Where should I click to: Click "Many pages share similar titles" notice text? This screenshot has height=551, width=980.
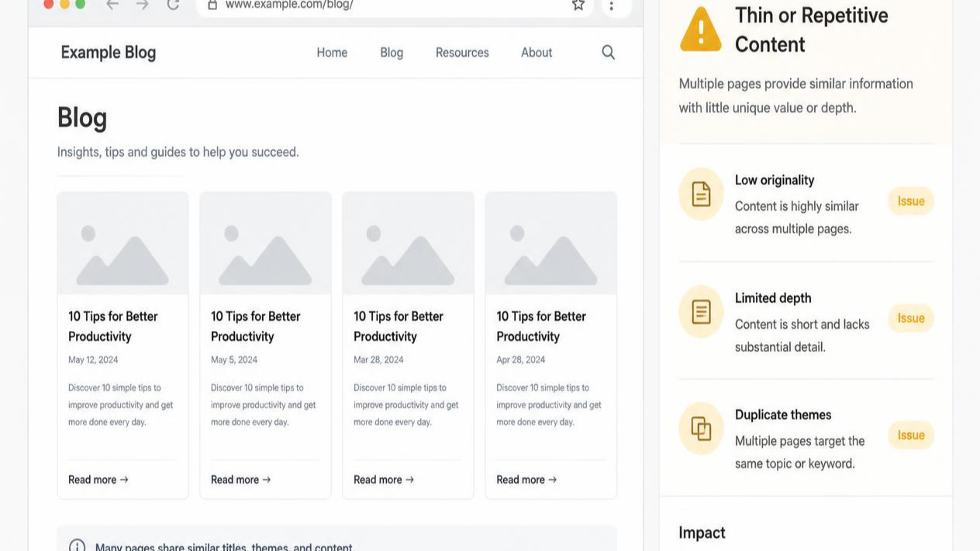(x=224, y=546)
